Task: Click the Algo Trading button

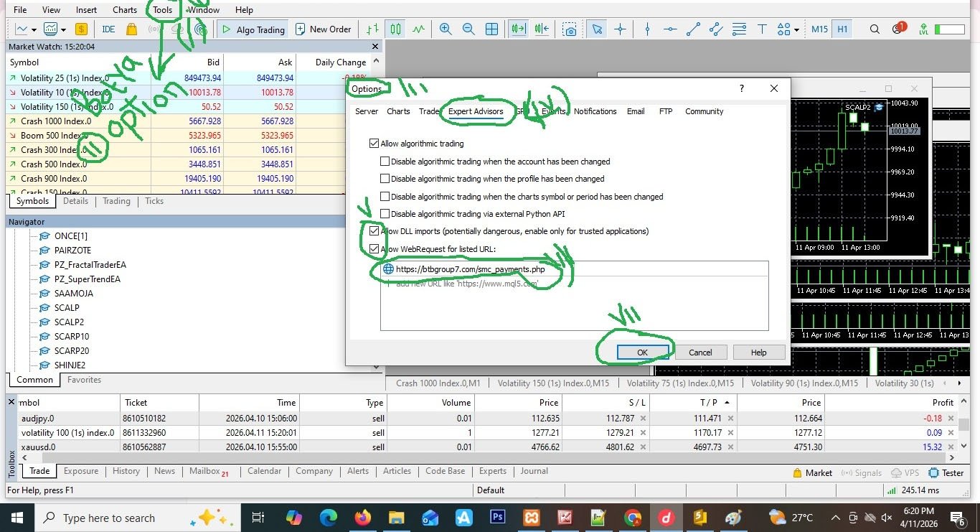Action: tap(253, 29)
